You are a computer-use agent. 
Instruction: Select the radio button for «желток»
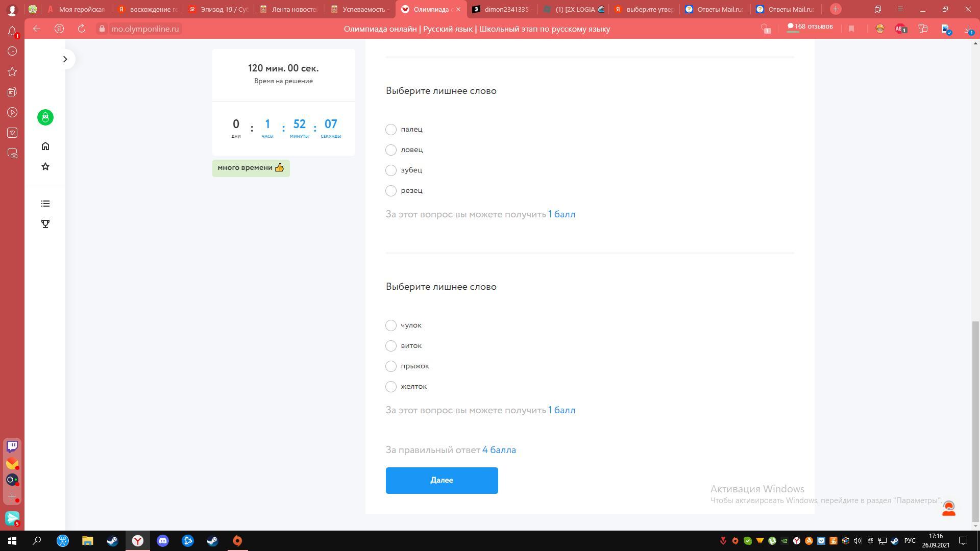[390, 386]
